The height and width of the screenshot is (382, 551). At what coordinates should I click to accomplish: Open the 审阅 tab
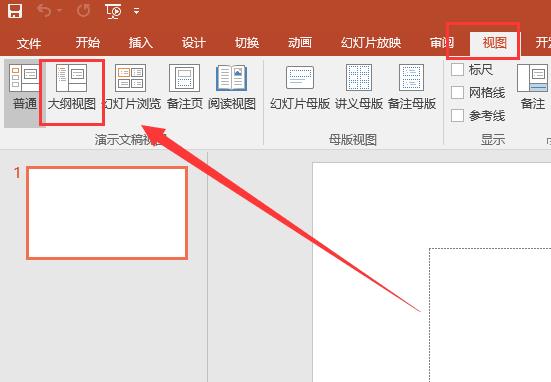pyautogui.click(x=442, y=43)
